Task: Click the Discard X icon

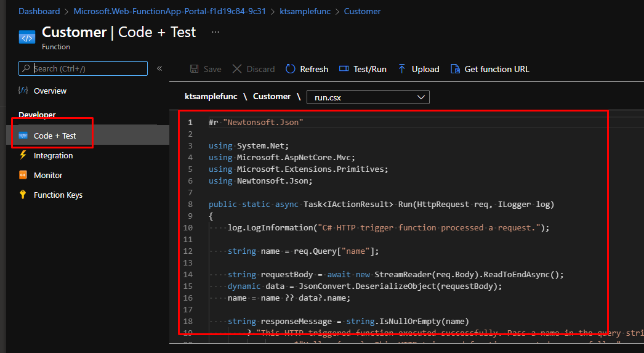Action: pyautogui.click(x=237, y=69)
